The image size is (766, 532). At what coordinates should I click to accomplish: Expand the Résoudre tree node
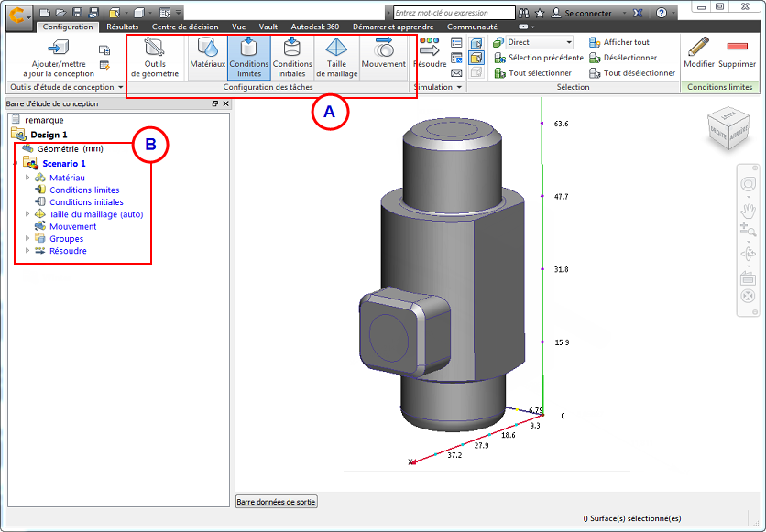click(x=27, y=250)
